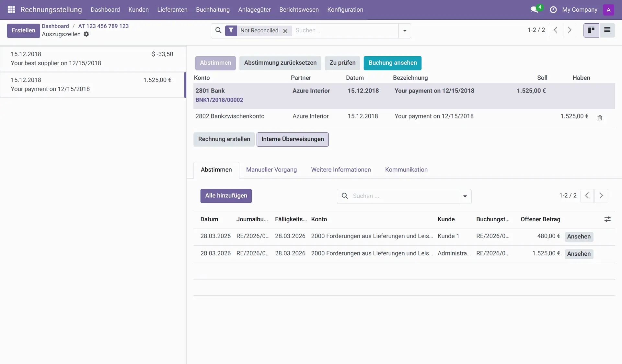Expand the reconcile search dropdown arrow
This screenshot has height=364, width=622.
pos(465,196)
